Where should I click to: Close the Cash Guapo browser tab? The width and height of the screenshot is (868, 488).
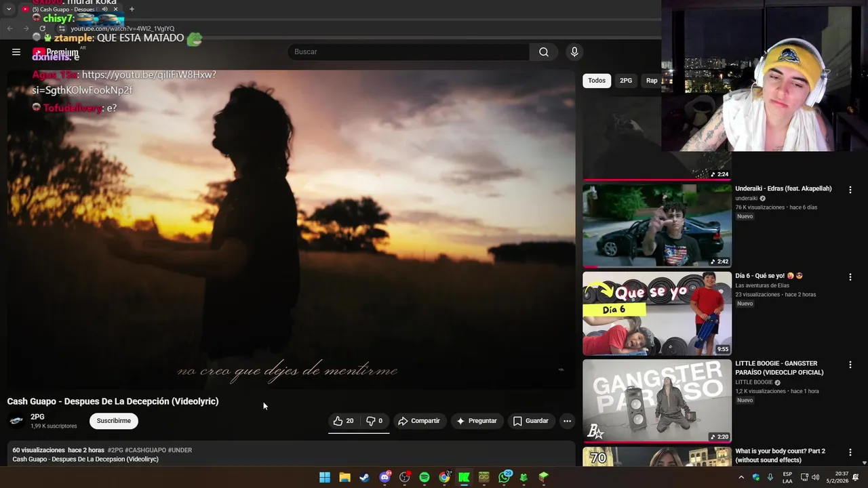[115, 9]
